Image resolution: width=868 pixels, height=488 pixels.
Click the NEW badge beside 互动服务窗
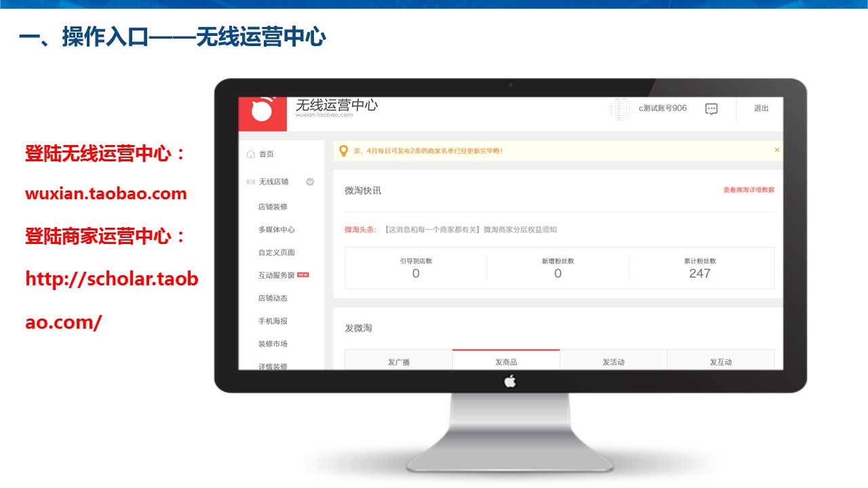[303, 275]
